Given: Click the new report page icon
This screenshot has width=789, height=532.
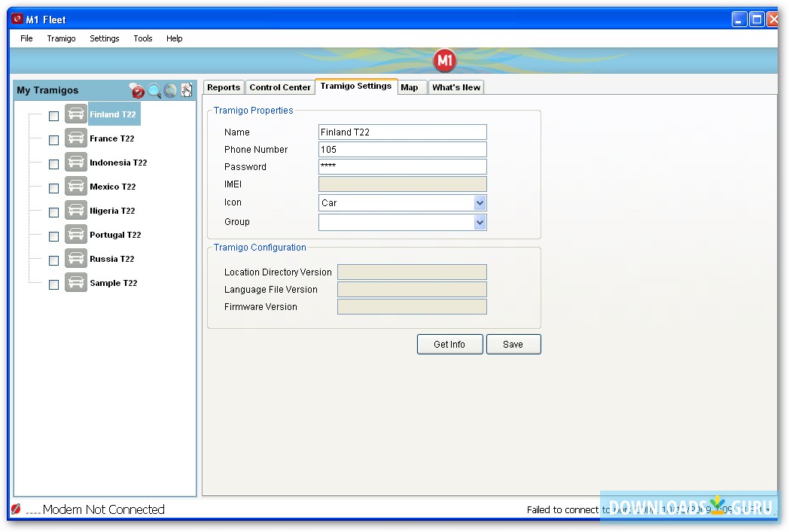Looking at the screenshot, I should tap(186, 90).
